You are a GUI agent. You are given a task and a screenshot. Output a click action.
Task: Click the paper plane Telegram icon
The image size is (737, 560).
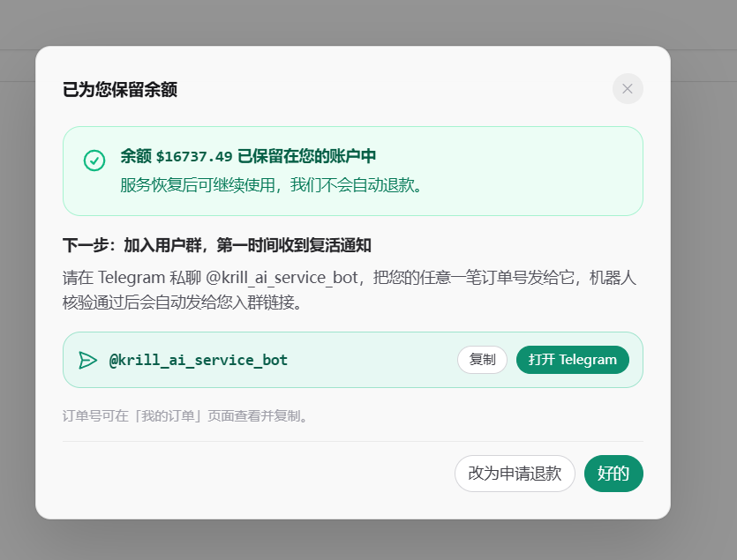[x=87, y=361]
